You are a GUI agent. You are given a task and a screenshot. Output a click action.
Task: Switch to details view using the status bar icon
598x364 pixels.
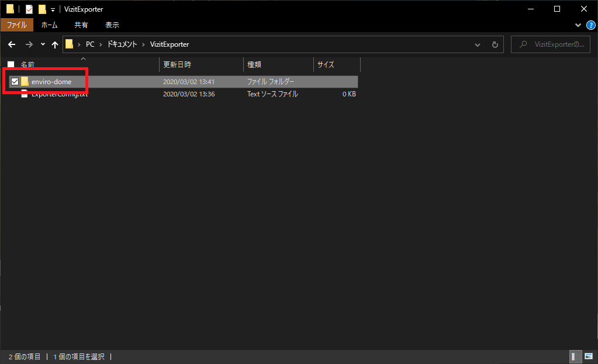coord(576,356)
